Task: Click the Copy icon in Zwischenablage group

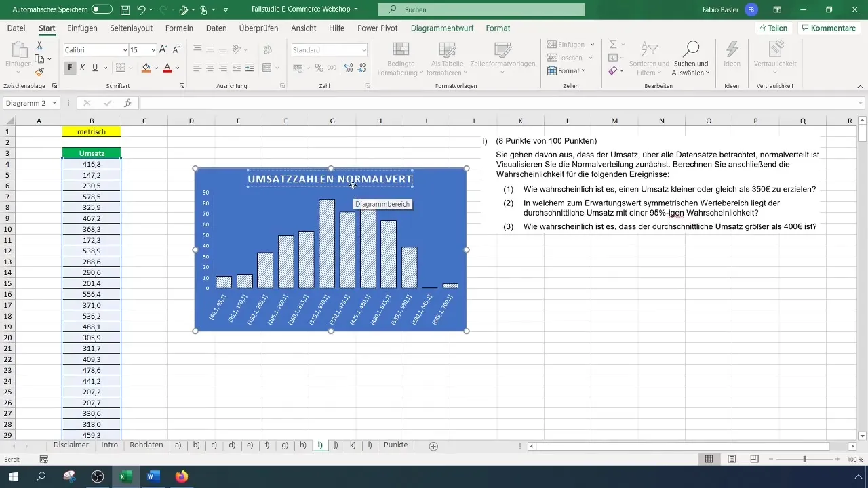Action: [40, 59]
